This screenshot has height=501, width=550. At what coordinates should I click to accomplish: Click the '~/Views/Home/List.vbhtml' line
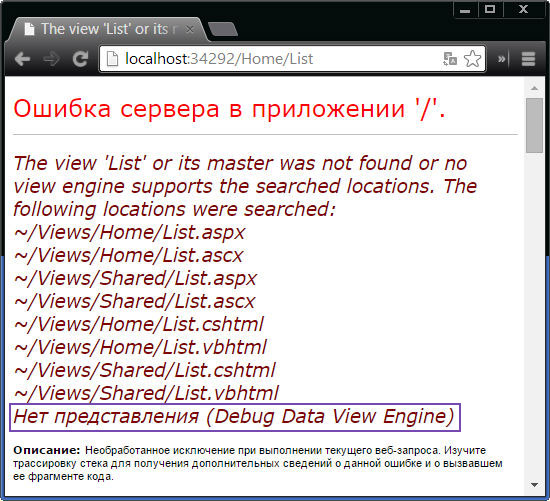pyautogui.click(x=140, y=347)
